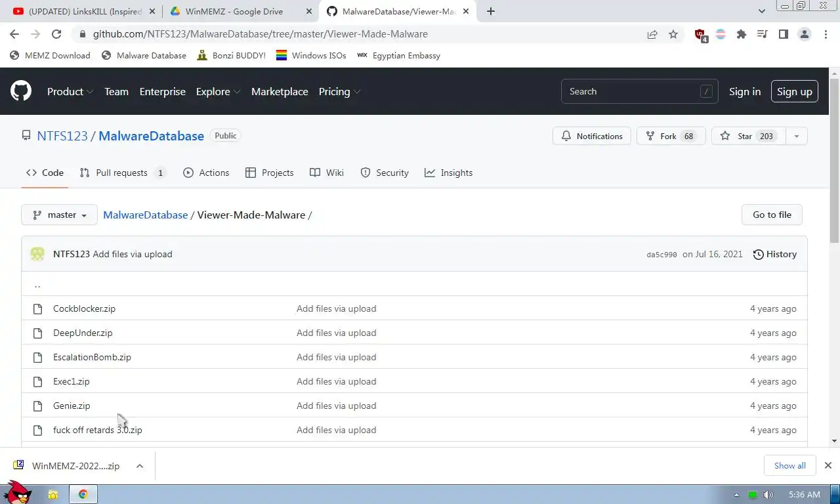Go up to parent directory '..'
Image resolution: width=840 pixels, height=504 pixels.
(37, 284)
